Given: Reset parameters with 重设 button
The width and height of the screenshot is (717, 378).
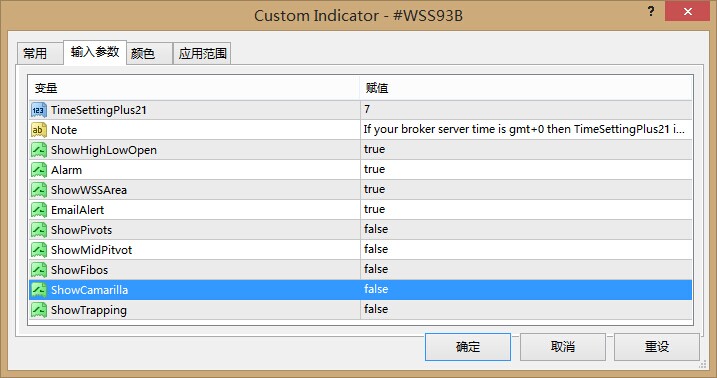Looking at the screenshot, I should point(657,347).
